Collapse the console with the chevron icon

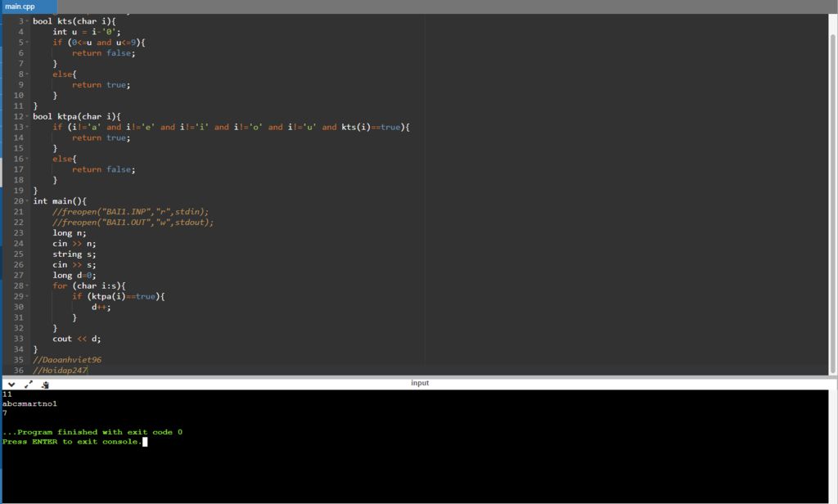pyautogui.click(x=11, y=384)
